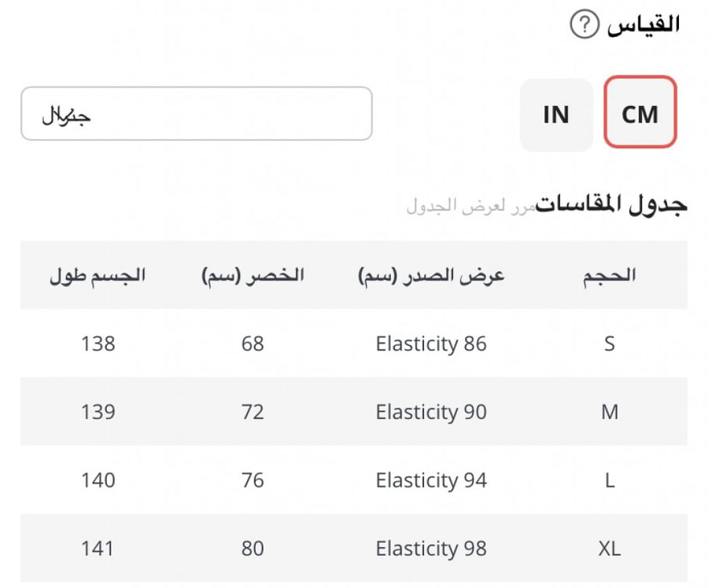
Task: Click the القياس heading label
Action: pos(643,24)
